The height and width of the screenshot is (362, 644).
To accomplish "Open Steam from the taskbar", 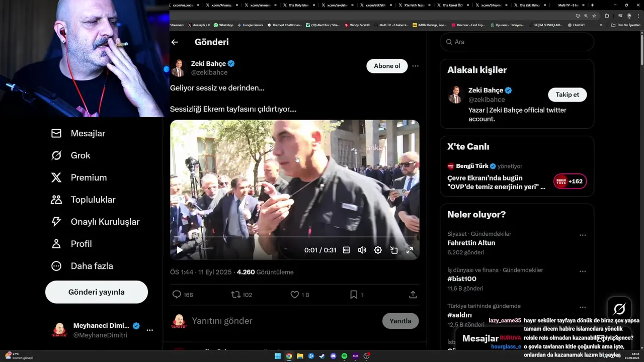I will click(322, 356).
